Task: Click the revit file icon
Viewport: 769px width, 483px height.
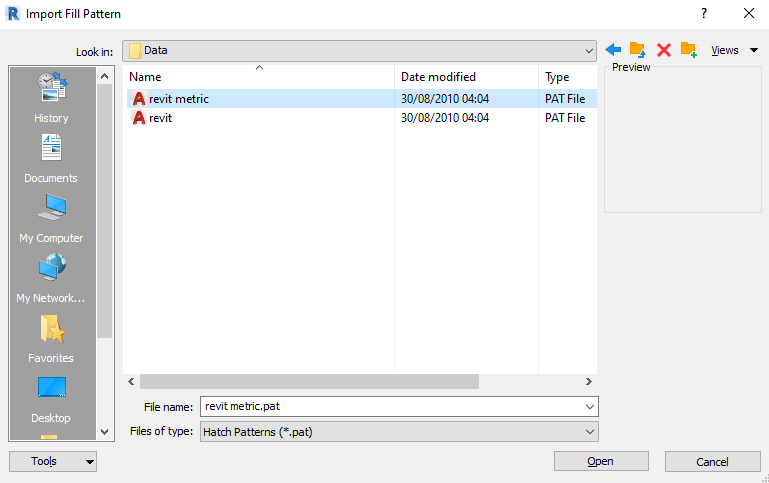Action: pyautogui.click(x=139, y=118)
